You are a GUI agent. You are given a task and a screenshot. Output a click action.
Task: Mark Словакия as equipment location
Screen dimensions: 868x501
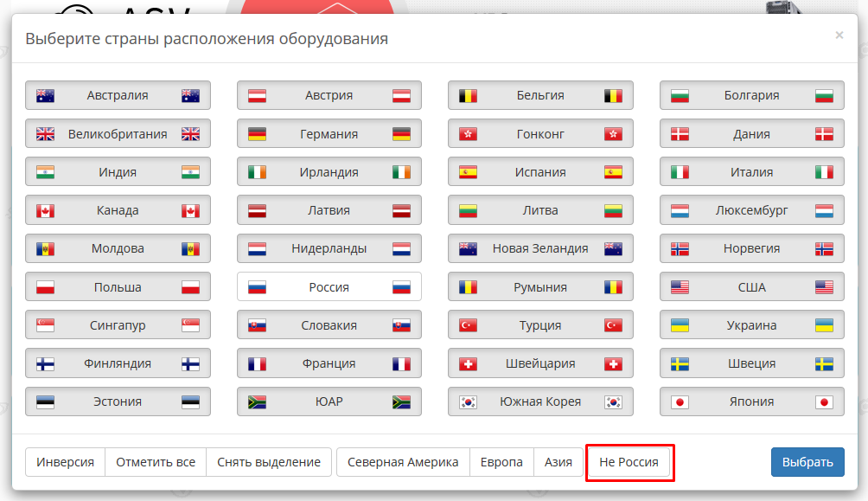pos(329,325)
